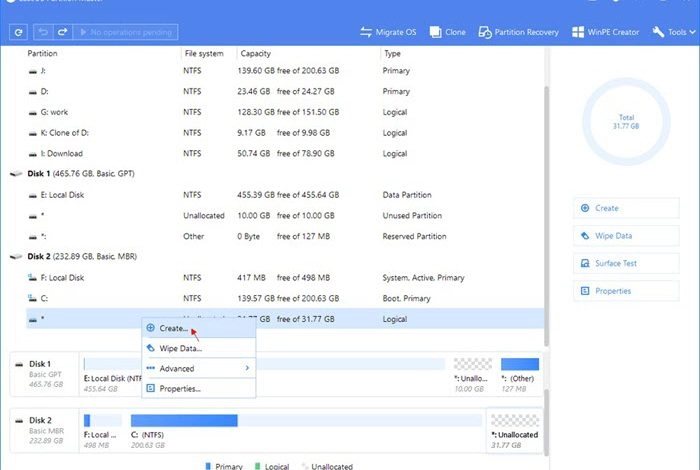Click Disk 1 Basic GPT label in disk map
This screenshot has width=700, height=470.
coord(45,374)
